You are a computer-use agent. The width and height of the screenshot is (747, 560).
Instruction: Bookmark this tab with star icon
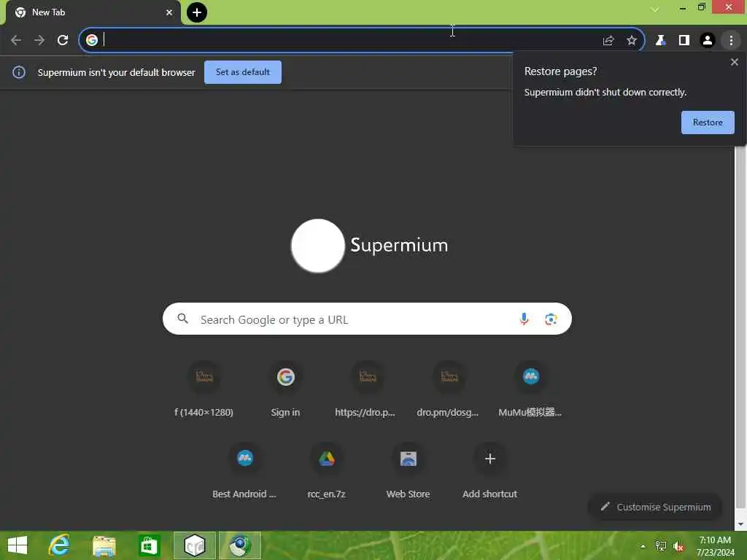(632, 41)
